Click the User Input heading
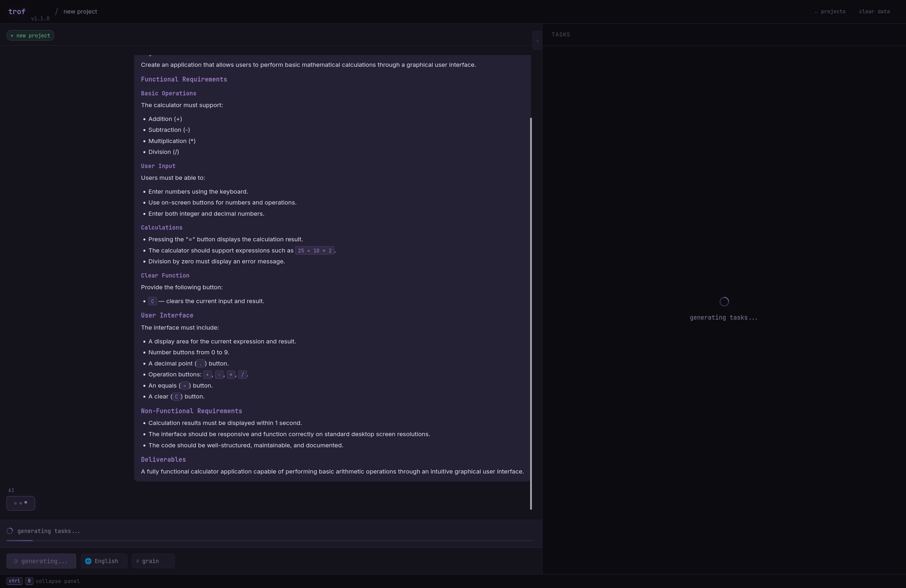Screen dimensions: 906x588 (158, 166)
